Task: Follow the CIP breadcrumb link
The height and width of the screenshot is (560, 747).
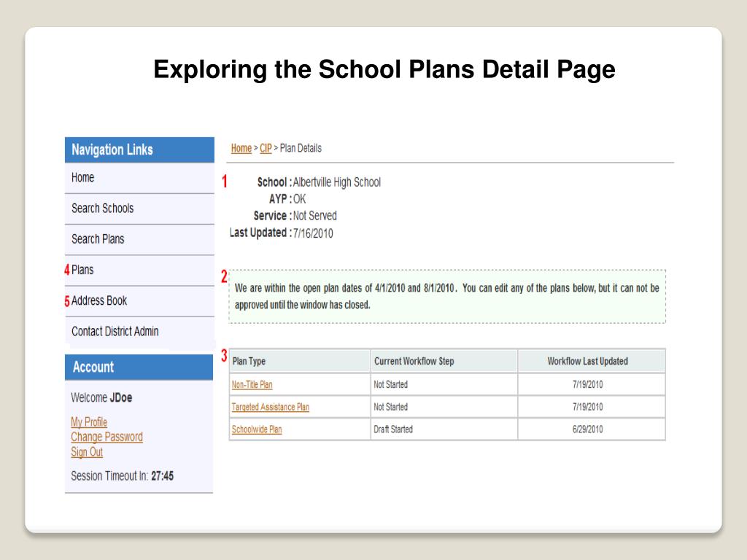Action: (x=266, y=149)
